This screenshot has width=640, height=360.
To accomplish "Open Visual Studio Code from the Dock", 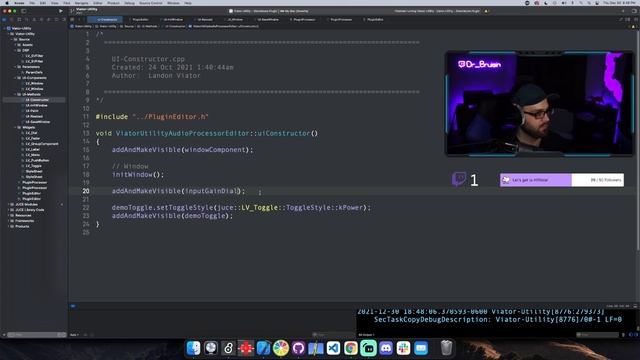I will click(x=333, y=348).
